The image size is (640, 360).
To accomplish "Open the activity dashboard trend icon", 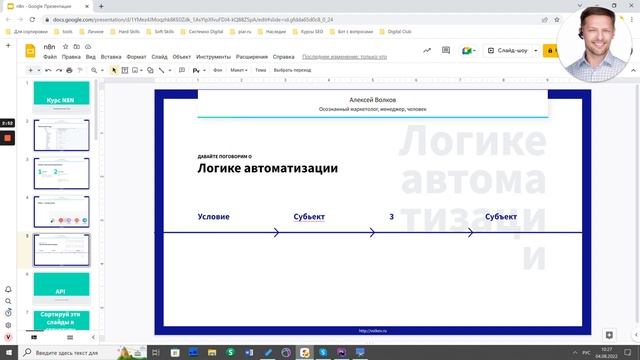I will click(x=427, y=51).
